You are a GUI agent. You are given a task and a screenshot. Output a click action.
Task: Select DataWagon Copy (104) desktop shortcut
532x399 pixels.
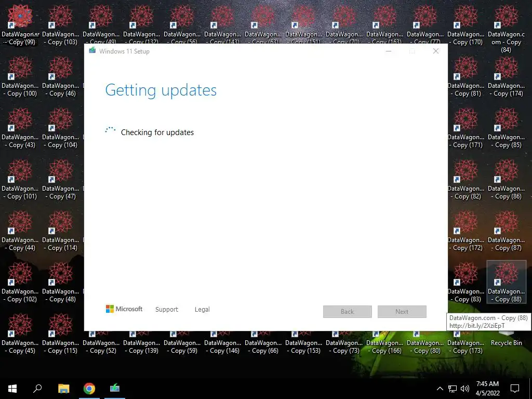(x=60, y=128)
